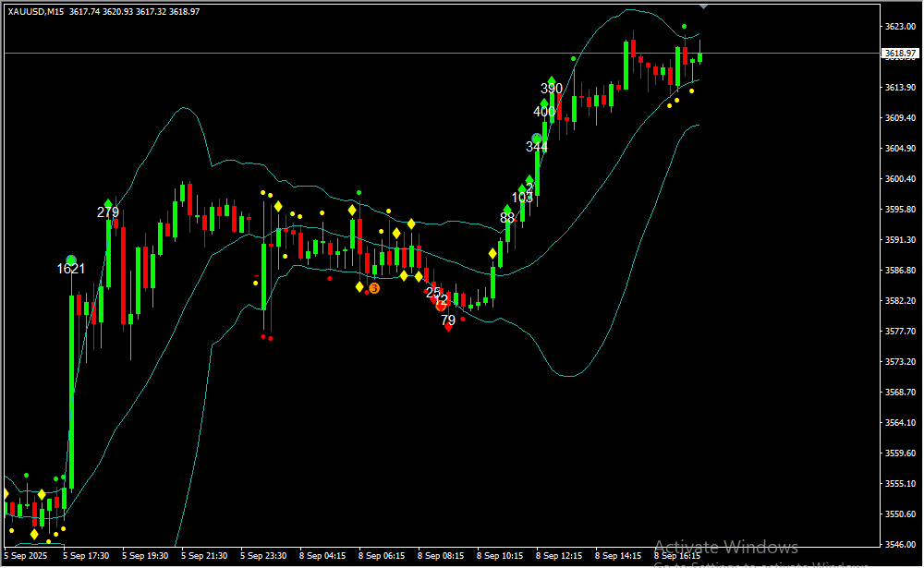Select the 5 Sep 17:30 time label
This screenshot has width=924, height=568.
pos(86,556)
